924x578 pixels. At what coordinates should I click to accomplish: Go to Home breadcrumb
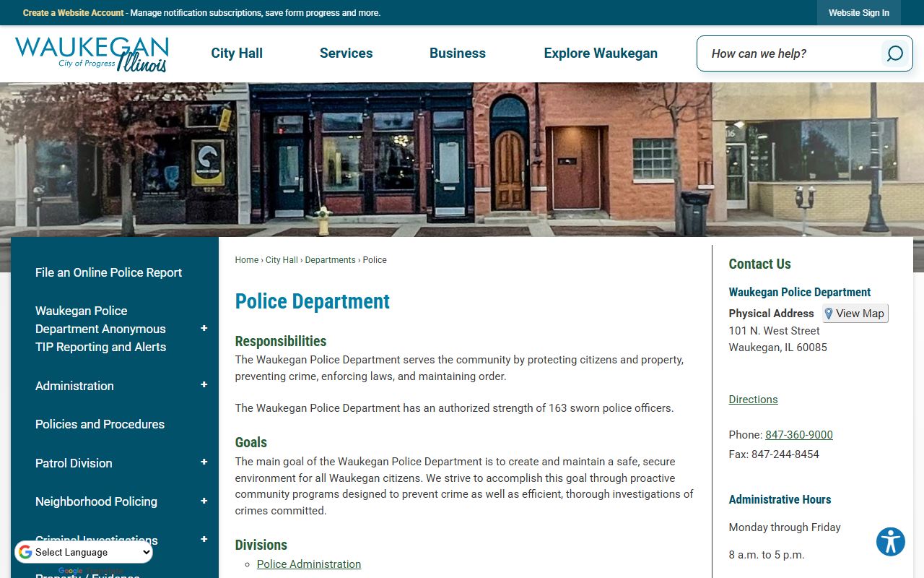246,260
